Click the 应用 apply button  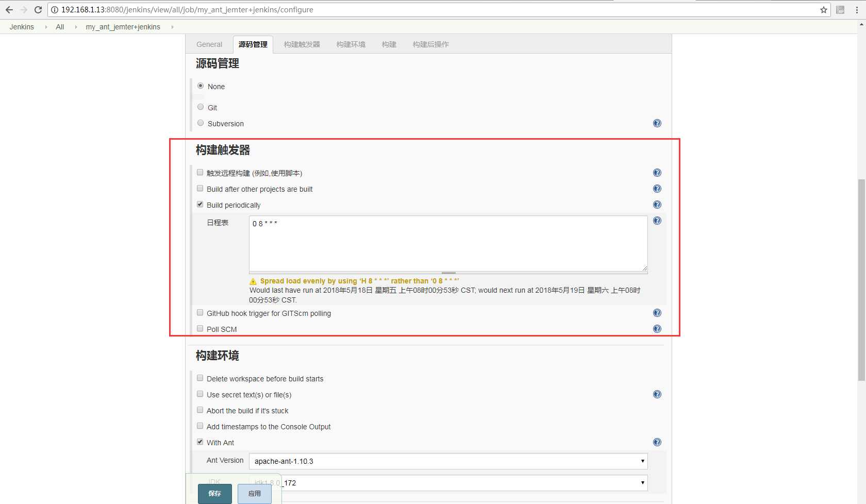[255, 494]
